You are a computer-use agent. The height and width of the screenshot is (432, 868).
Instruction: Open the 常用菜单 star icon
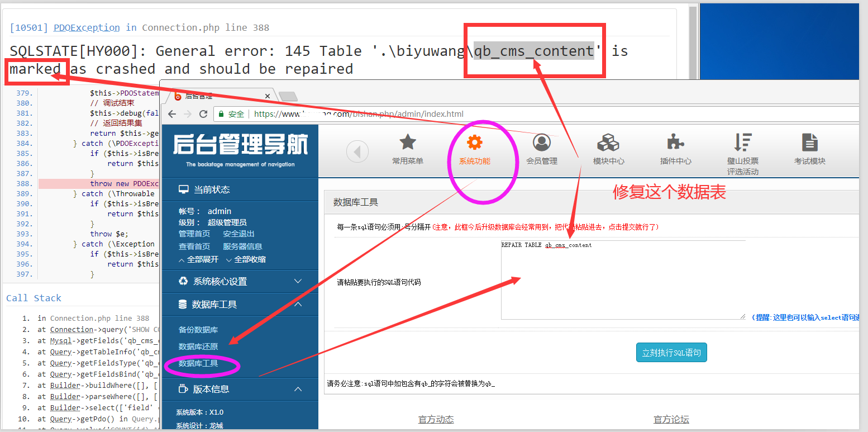click(x=408, y=143)
